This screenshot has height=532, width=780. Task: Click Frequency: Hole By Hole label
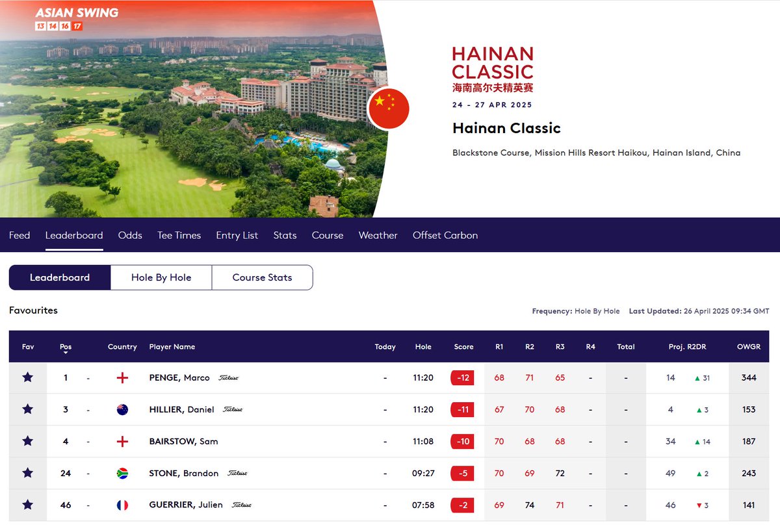[x=576, y=311]
